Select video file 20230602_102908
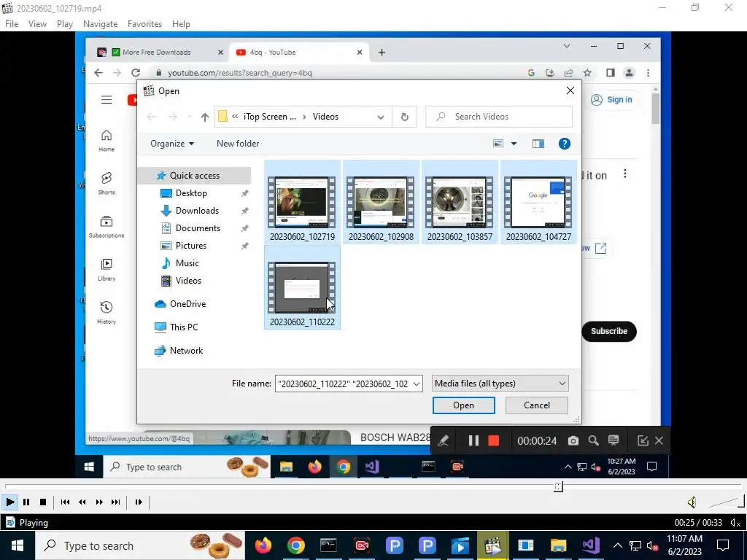The width and height of the screenshot is (747, 560). [381, 203]
